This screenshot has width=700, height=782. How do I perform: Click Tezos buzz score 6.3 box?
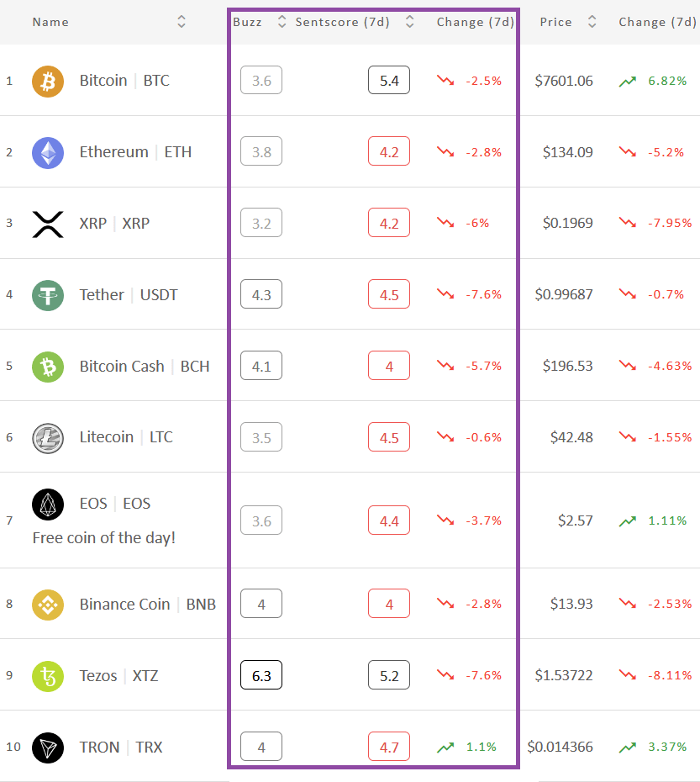261,675
